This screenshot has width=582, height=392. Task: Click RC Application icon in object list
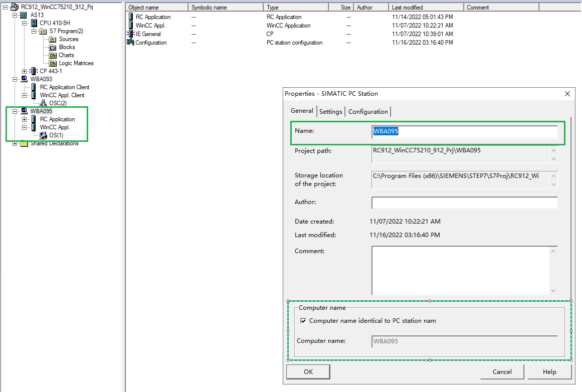[131, 17]
